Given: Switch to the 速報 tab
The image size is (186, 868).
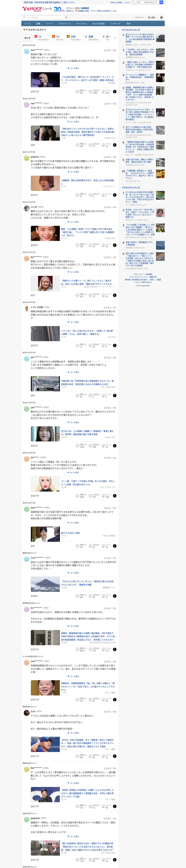Looking at the screenshot, I should tap(38, 24).
